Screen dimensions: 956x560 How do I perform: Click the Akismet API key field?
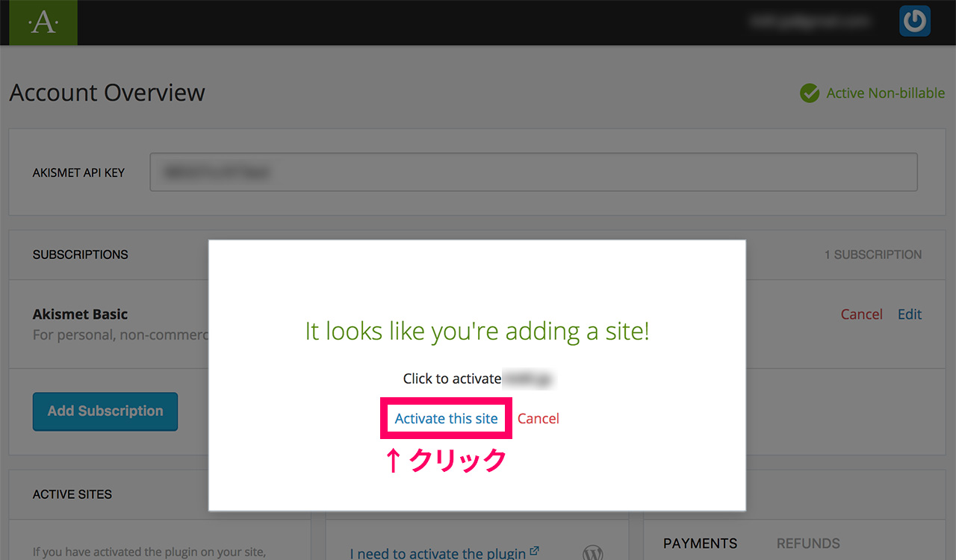click(x=533, y=172)
